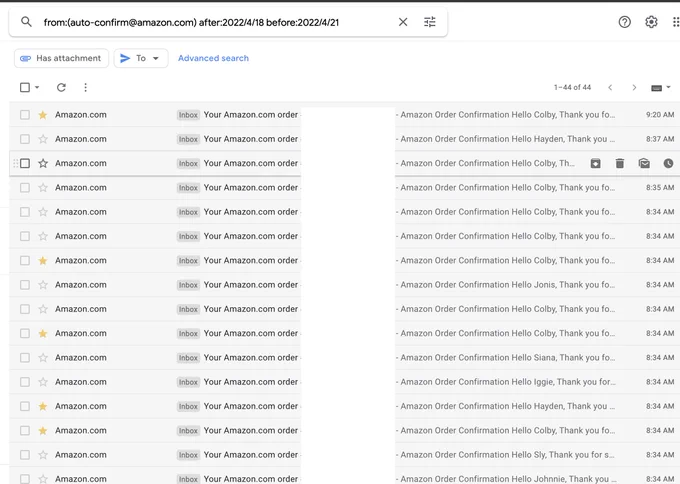Star the Hello Jonis email

click(x=42, y=285)
